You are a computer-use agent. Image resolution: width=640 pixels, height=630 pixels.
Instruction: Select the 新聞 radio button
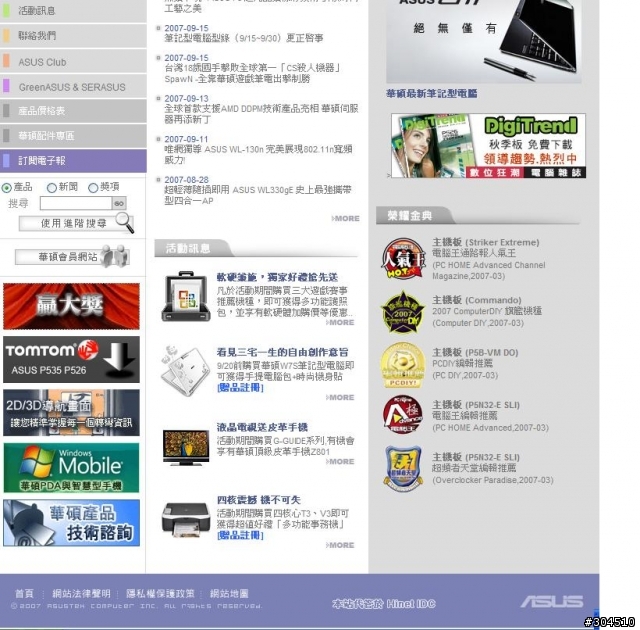click(x=52, y=188)
